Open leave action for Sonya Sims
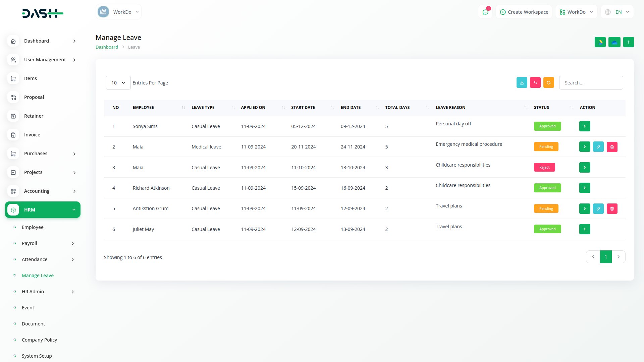The image size is (644, 362). 584,126
